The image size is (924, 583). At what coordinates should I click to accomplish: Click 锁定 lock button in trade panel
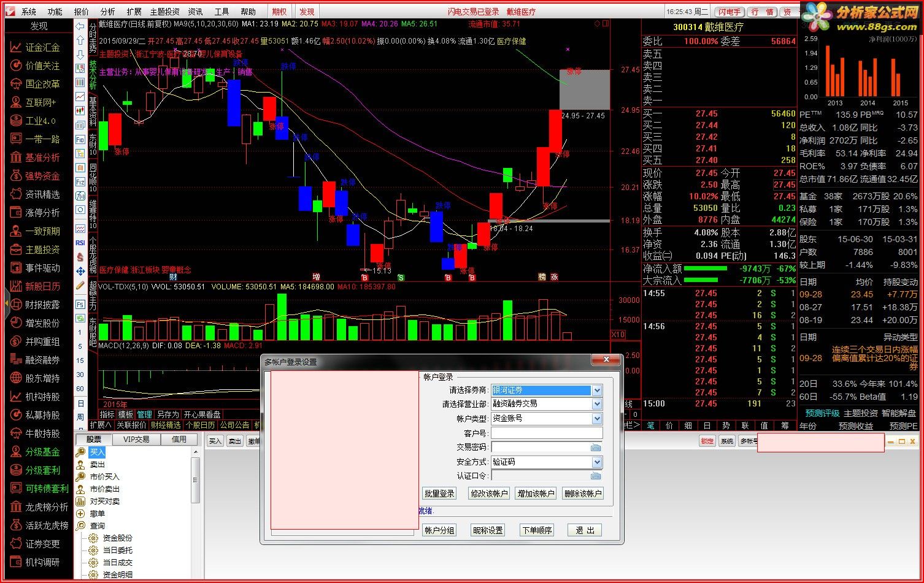click(x=707, y=441)
